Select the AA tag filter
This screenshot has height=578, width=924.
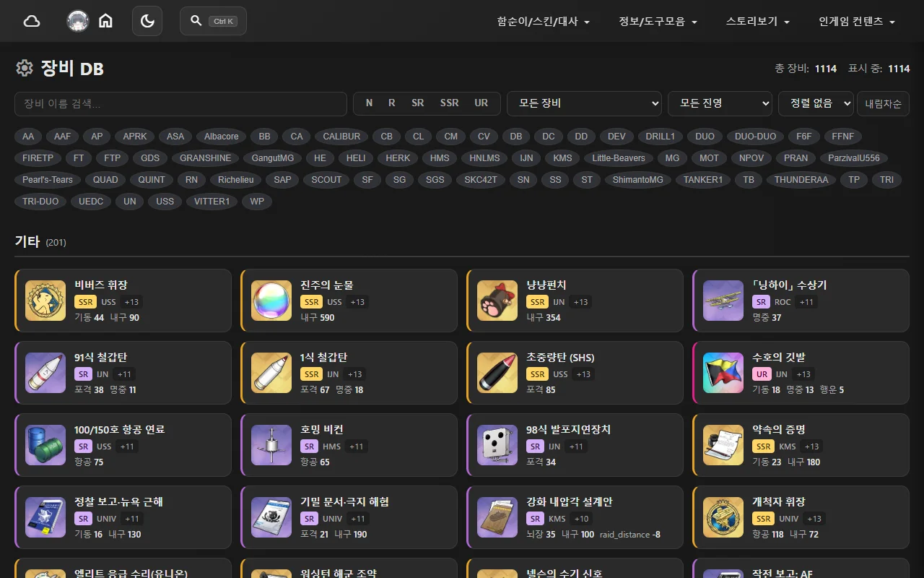coord(28,137)
